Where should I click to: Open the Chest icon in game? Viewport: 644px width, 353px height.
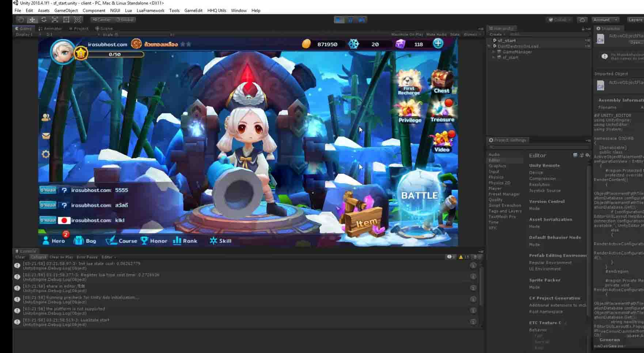point(442,82)
